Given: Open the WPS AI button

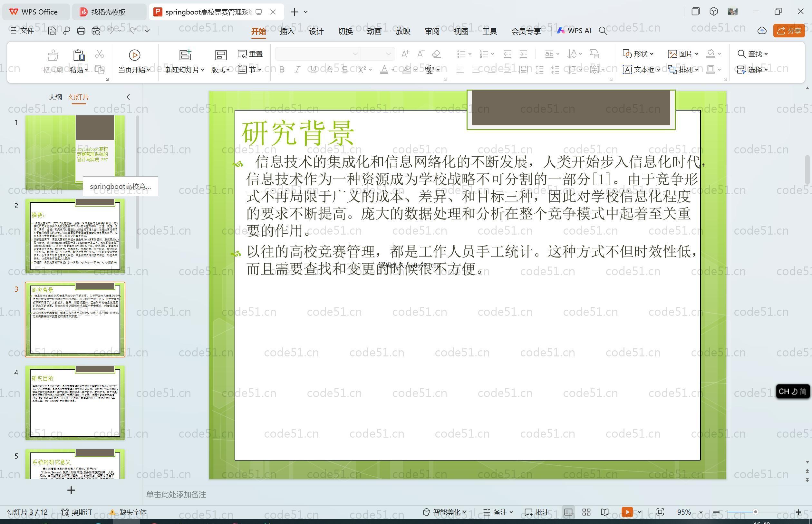Looking at the screenshot, I should coord(574,31).
